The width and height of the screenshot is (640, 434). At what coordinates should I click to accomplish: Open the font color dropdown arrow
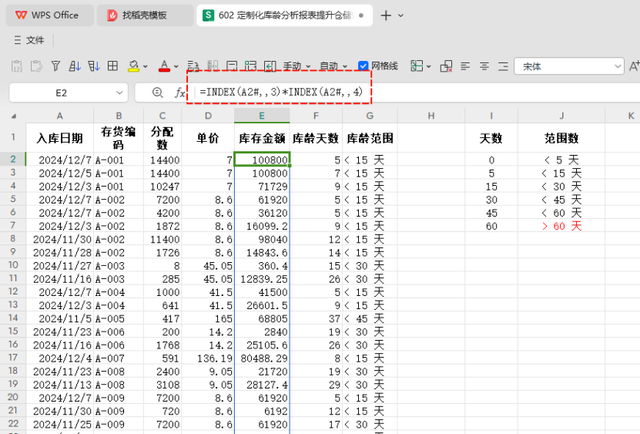point(176,67)
